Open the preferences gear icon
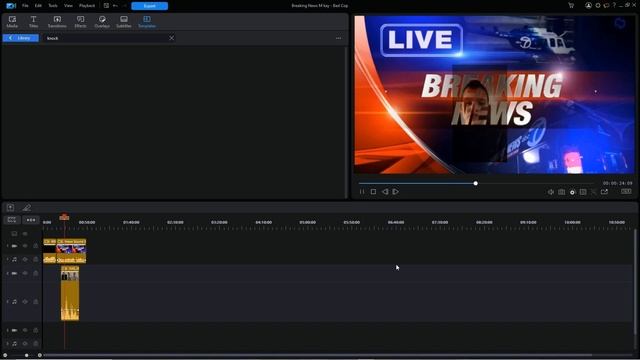Screen dimensions: 640x360 click(598, 6)
